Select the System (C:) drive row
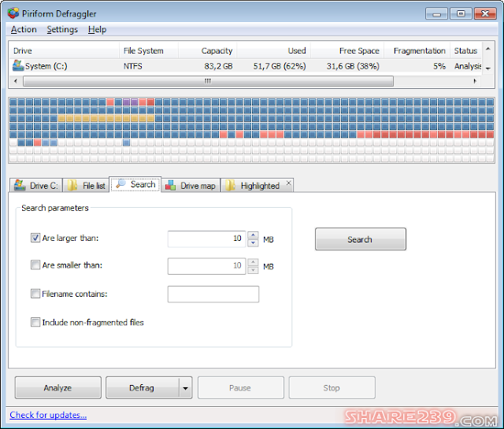Viewport: 504px width, 429px height. (x=246, y=66)
